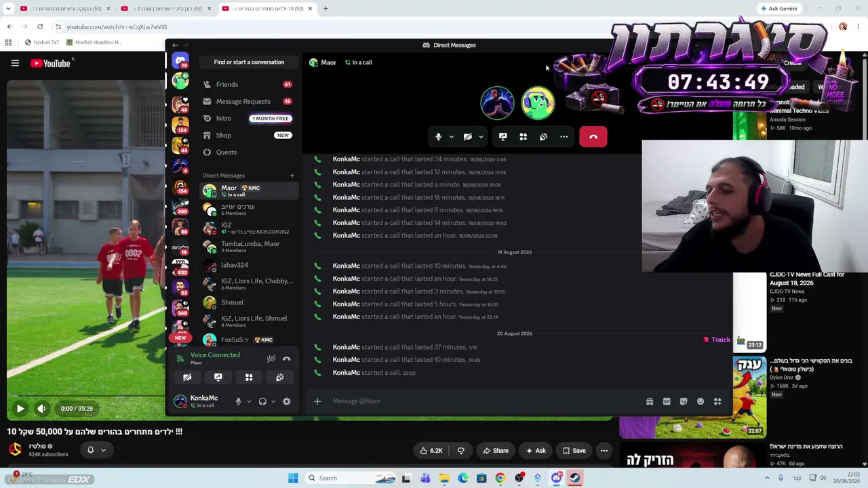This screenshot has height=488, width=868.
Task: Open the Windows Start menu
Action: coord(293,478)
